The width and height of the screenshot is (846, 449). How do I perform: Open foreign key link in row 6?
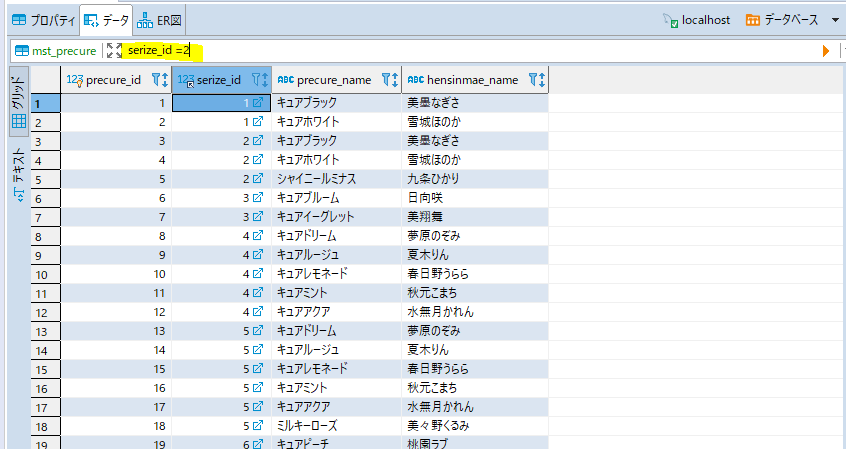pyautogui.click(x=258, y=198)
